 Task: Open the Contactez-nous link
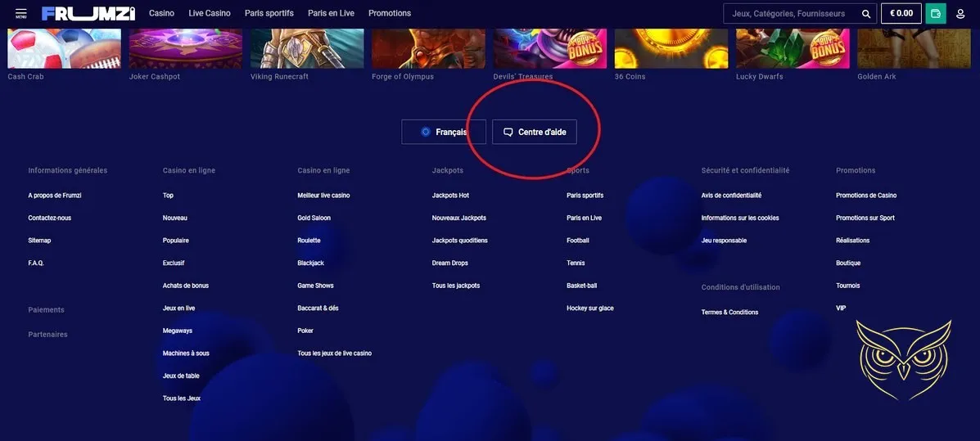click(x=49, y=218)
